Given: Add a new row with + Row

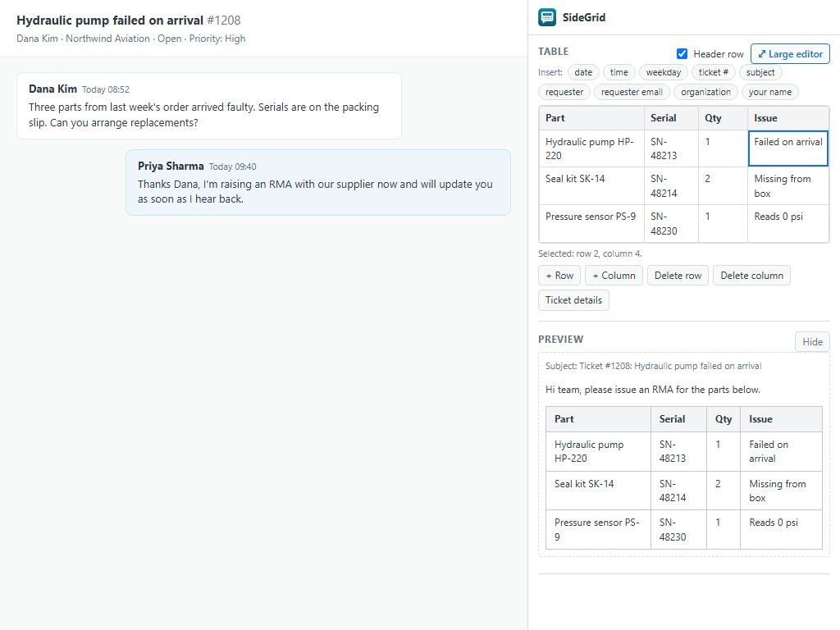Looking at the screenshot, I should coord(559,276).
